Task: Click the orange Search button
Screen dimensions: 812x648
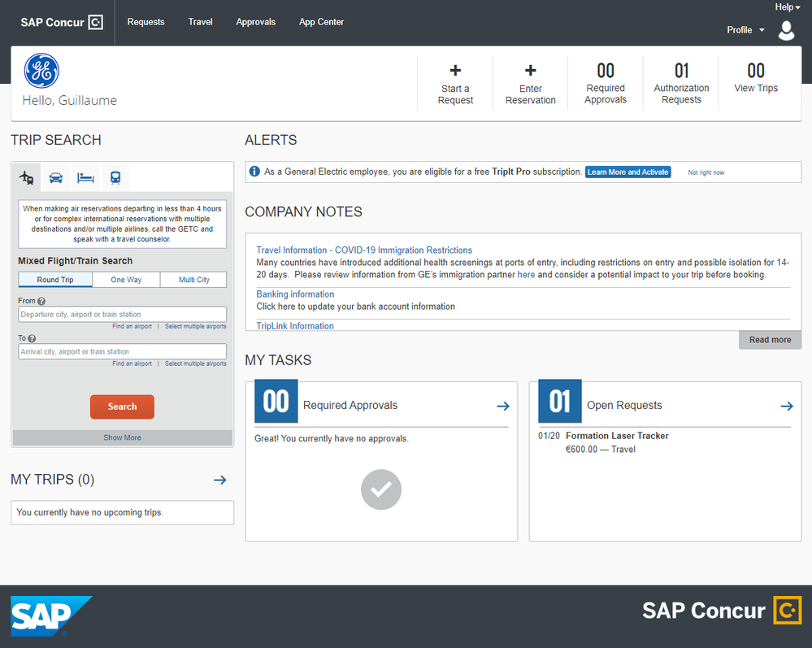Action: pos(122,407)
